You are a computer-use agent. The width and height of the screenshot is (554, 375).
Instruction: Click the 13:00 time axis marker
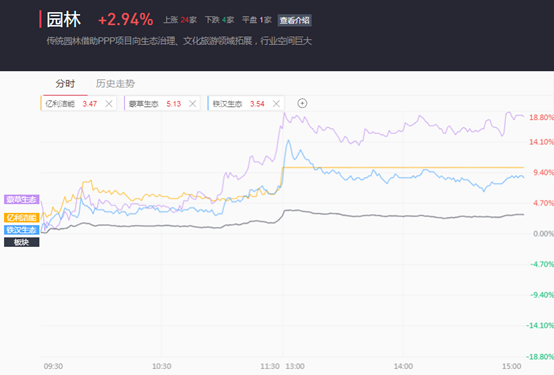click(295, 366)
